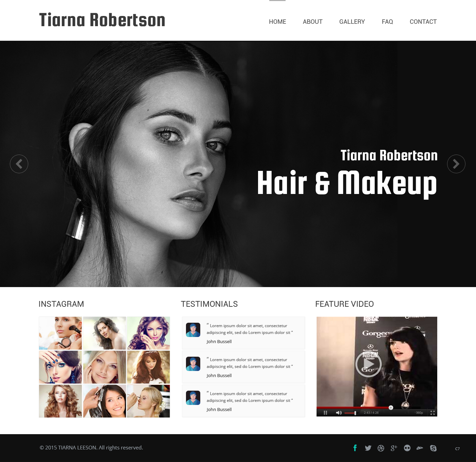Image resolution: width=476 pixels, height=462 pixels.
Task: Open the Instagram photo of blonde's eye makeup application
Action: tap(149, 401)
